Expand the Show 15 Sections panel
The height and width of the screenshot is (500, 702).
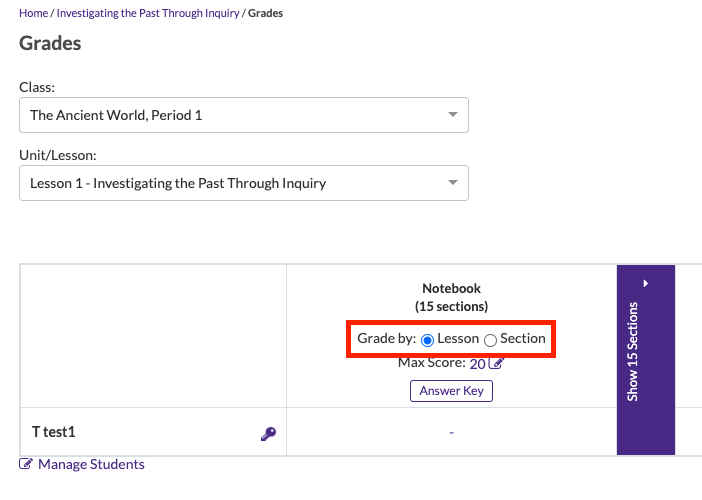click(x=633, y=352)
